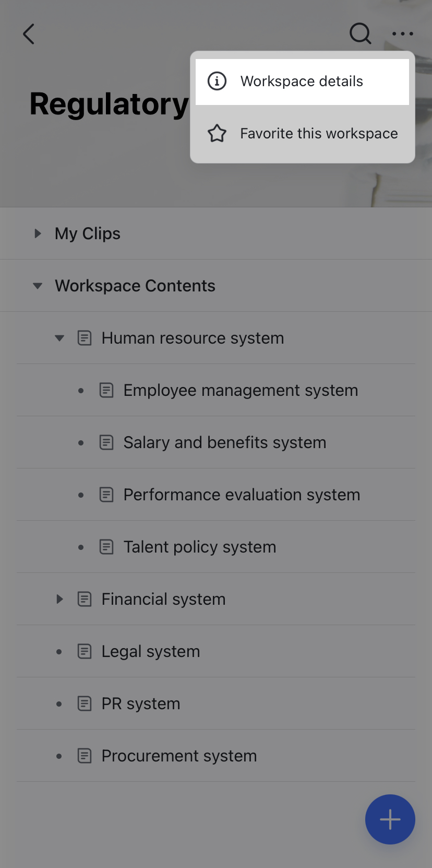The width and height of the screenshot is (432, 868).
Task: Open Employee management system document
Action: pyautogui.click(x=241, y=390)
